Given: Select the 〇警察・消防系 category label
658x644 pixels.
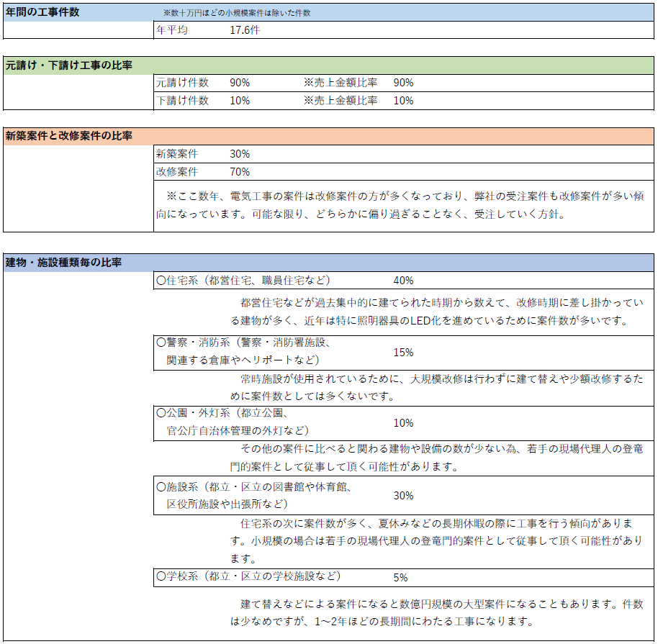Looking at the screenshot, I should pos(243,351).
